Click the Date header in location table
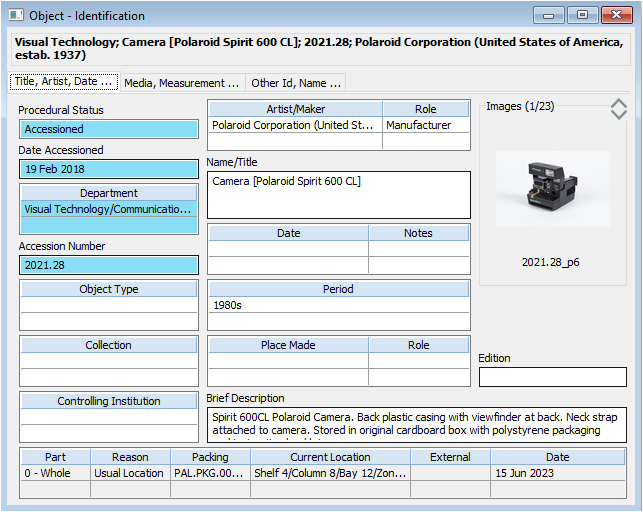 pyautogui.click(x=558, y=457)
